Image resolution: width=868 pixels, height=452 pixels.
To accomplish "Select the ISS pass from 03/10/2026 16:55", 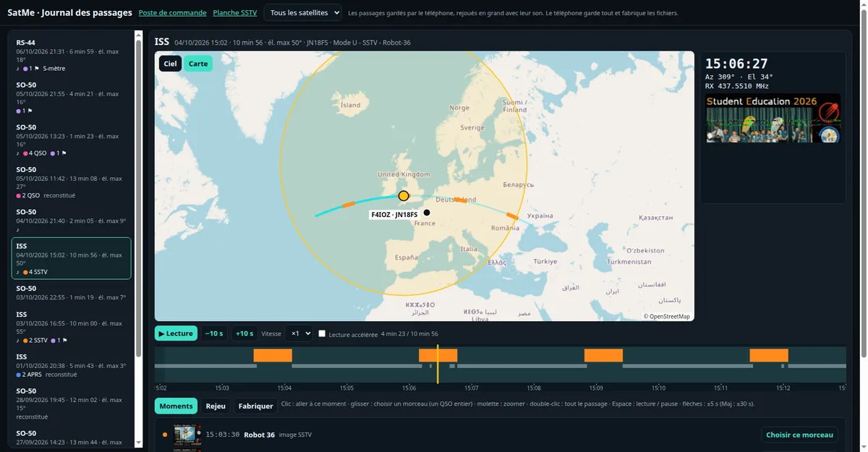I will coord(72,327).
